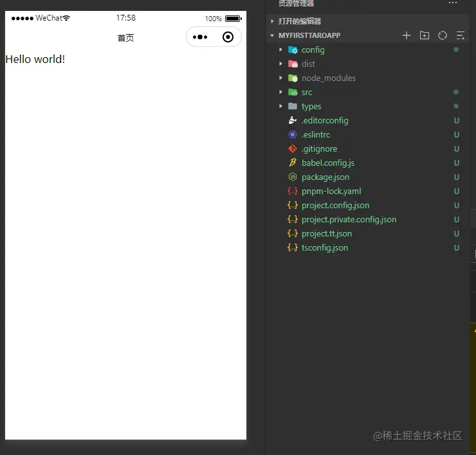Expand the src folder arrow
The width and height of the screenshot is (476, 455).
click(x=280, y=92)
